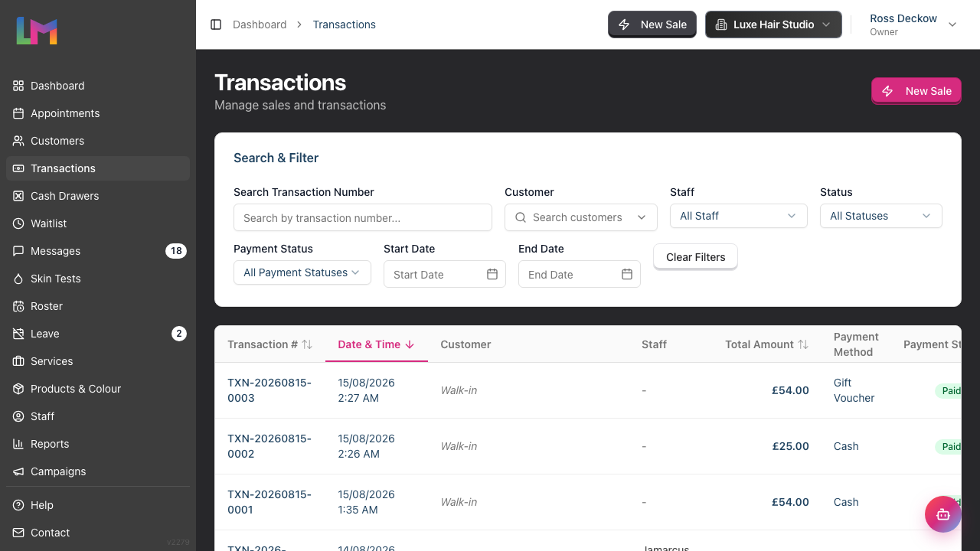This screenshot has width=980, height=551.
Task: Click the Messages speech bubble icon
Action: 18,251
